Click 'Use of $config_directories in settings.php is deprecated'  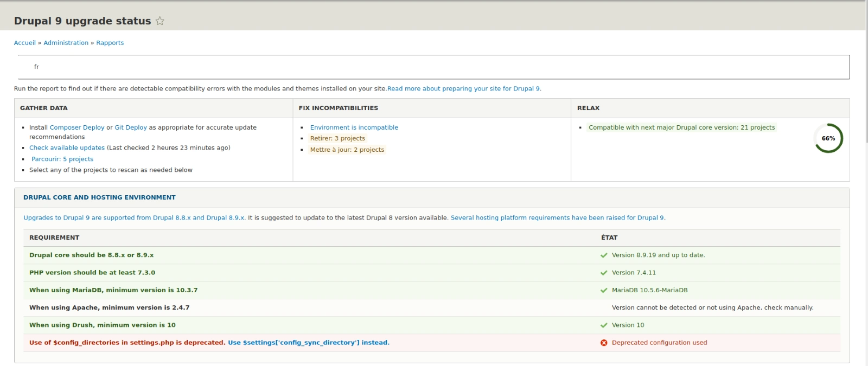point(127,343)
